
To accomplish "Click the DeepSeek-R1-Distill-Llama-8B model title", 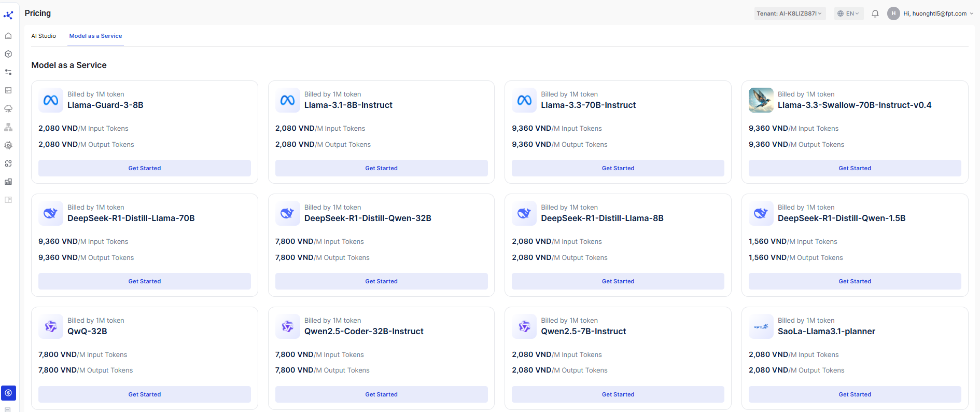I will [602, 218].
